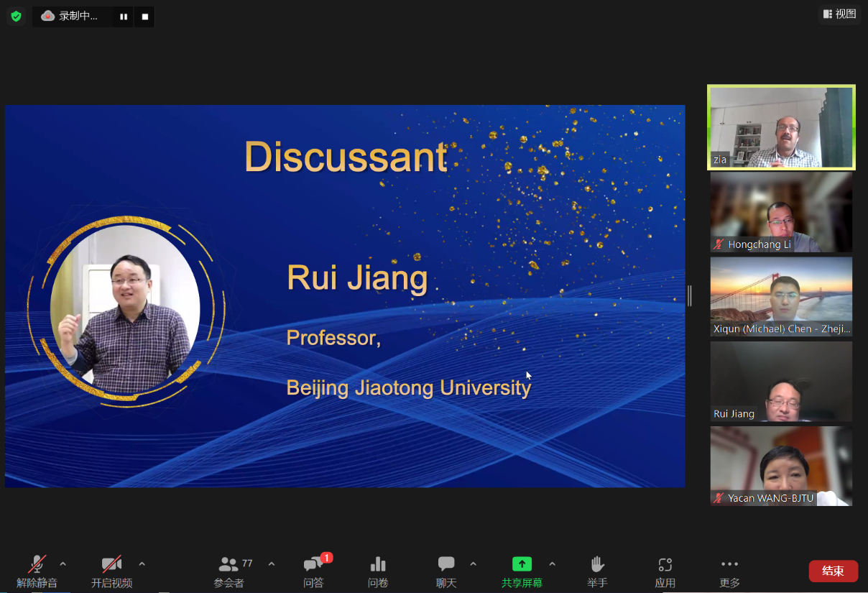
Task: Open the 问答 Q&A panel
Action: pyautogui.click(x=313, y=572)
